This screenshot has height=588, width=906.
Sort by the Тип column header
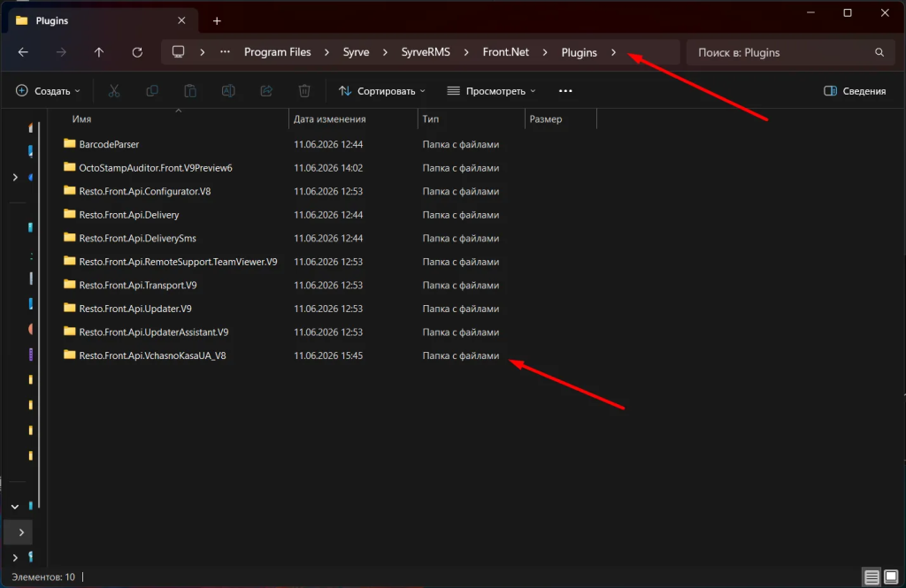click(x=431, y=119)
